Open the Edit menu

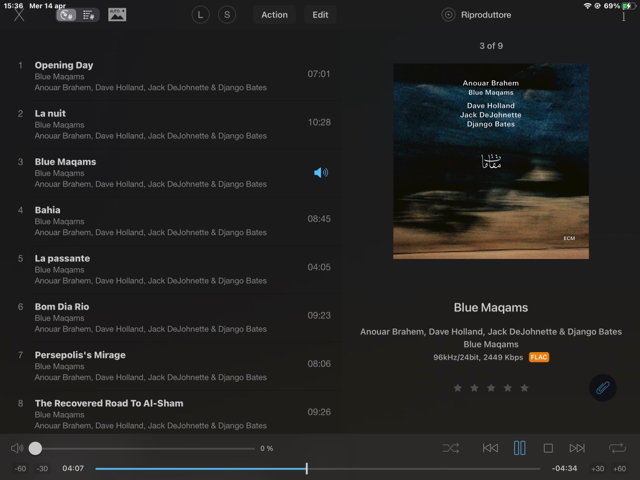tap(320, 15)
